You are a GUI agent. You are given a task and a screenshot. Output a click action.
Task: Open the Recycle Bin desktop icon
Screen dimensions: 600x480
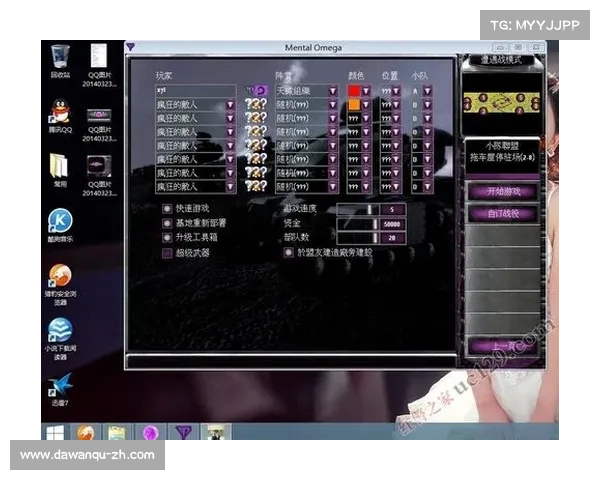pyautogui.click(x=60, y=60)
